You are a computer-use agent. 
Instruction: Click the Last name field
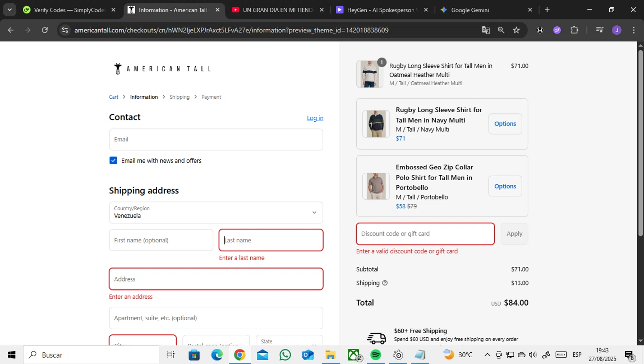click(x=271, y=240)
